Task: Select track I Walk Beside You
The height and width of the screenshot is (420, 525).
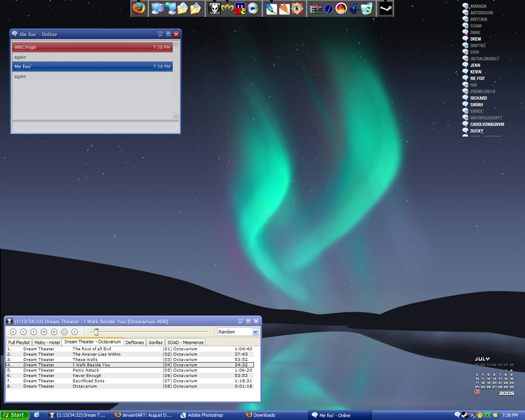Action: [x=130, y=365]
